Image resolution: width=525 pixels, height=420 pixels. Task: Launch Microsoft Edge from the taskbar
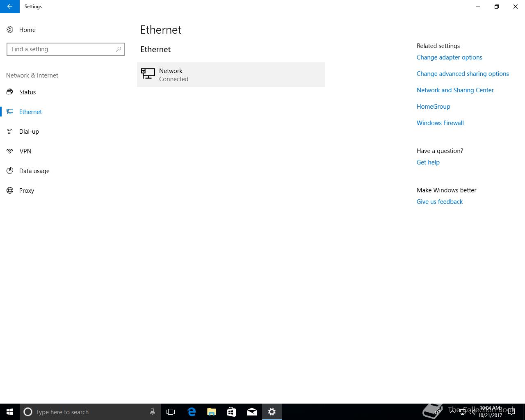point(192,412)
